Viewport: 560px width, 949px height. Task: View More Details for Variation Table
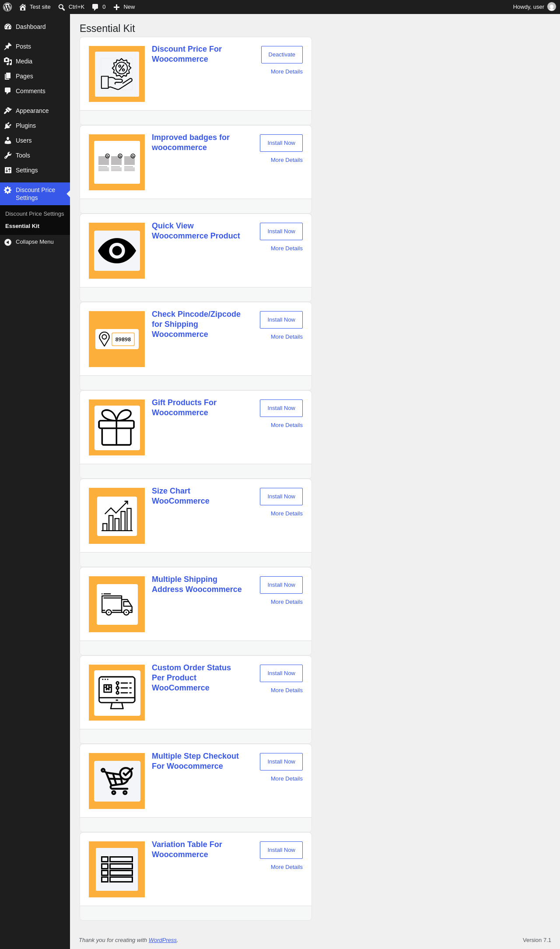(x=287, y=867)
